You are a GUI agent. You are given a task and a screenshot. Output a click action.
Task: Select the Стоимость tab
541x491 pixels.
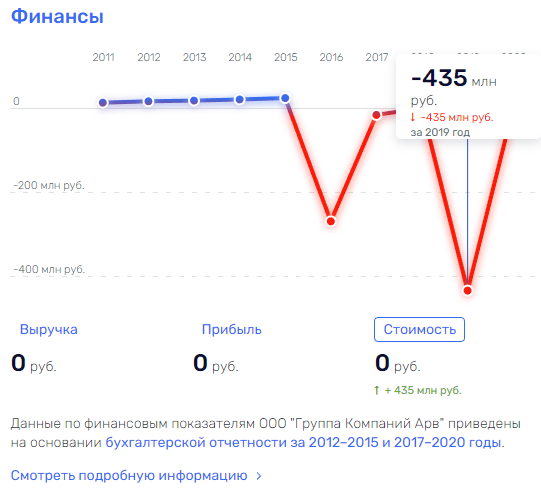[420, 330]
